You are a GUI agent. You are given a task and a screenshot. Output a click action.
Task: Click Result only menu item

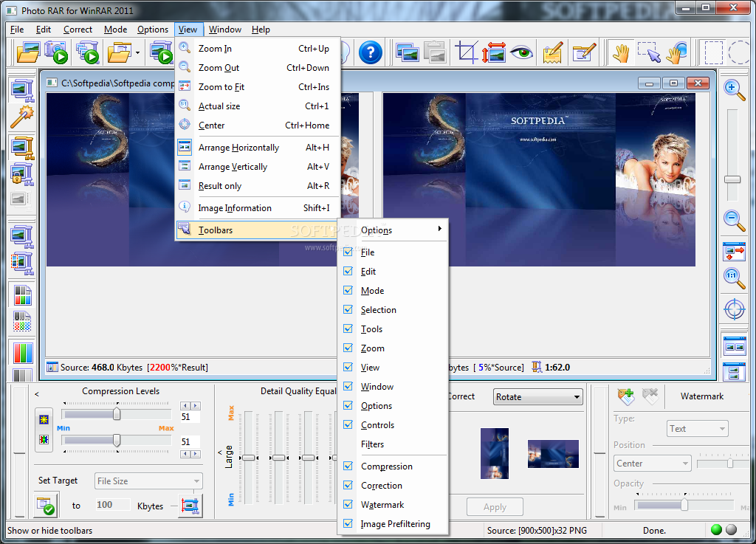258,186
